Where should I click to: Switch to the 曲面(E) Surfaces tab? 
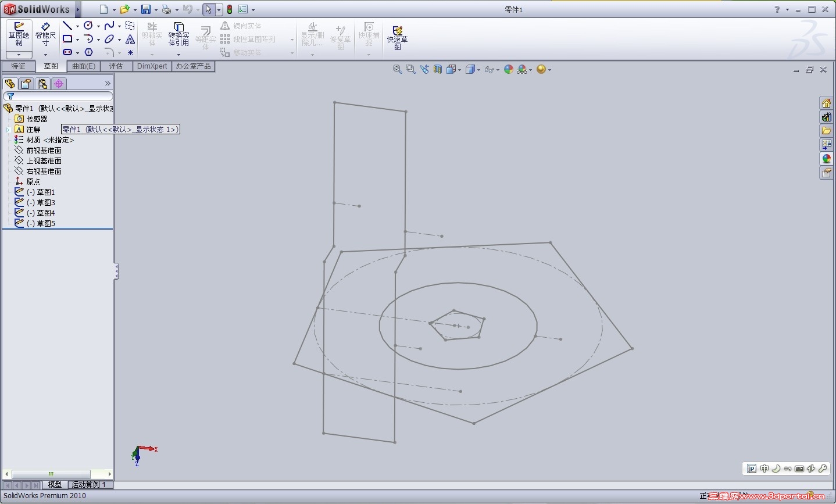84,66
